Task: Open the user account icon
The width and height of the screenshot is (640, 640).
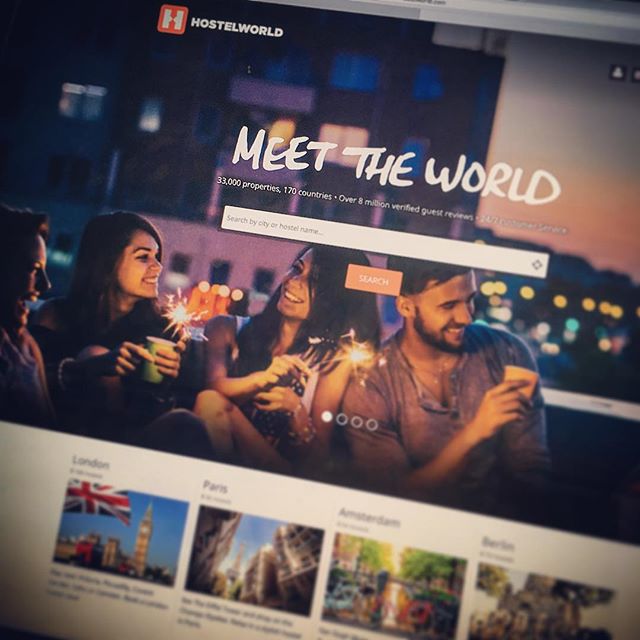Action: coord(618,73)
